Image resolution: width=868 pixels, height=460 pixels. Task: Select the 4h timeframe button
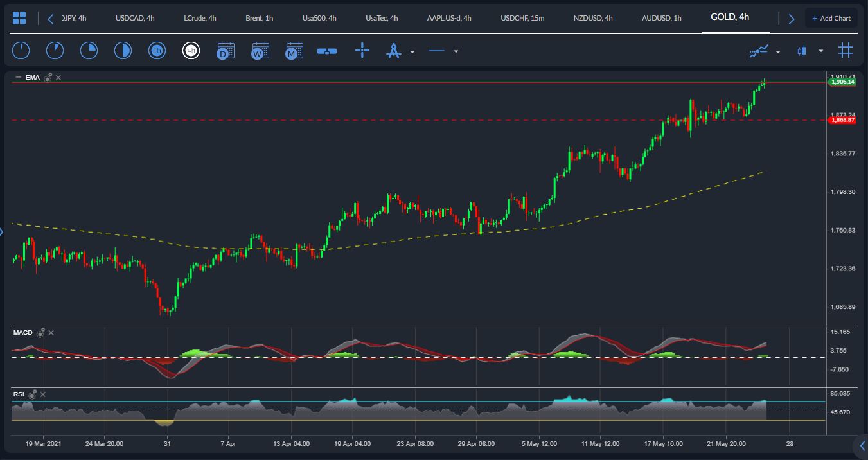(x=191, y=51)
